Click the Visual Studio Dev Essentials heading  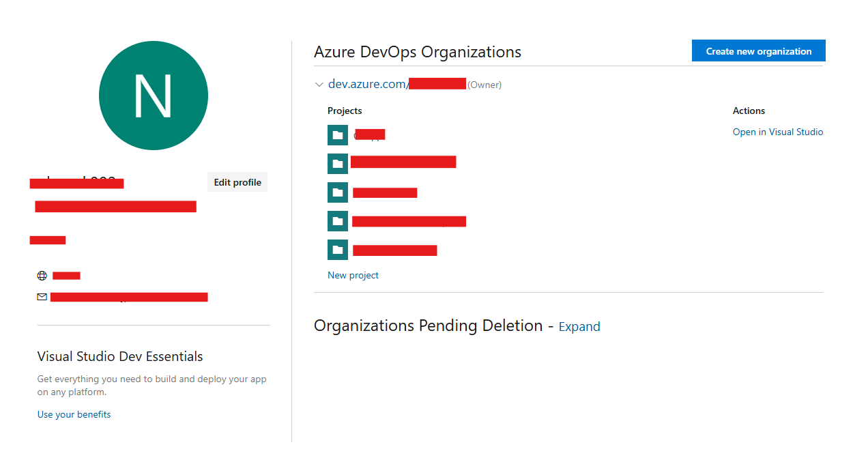[x=120, y=356]
